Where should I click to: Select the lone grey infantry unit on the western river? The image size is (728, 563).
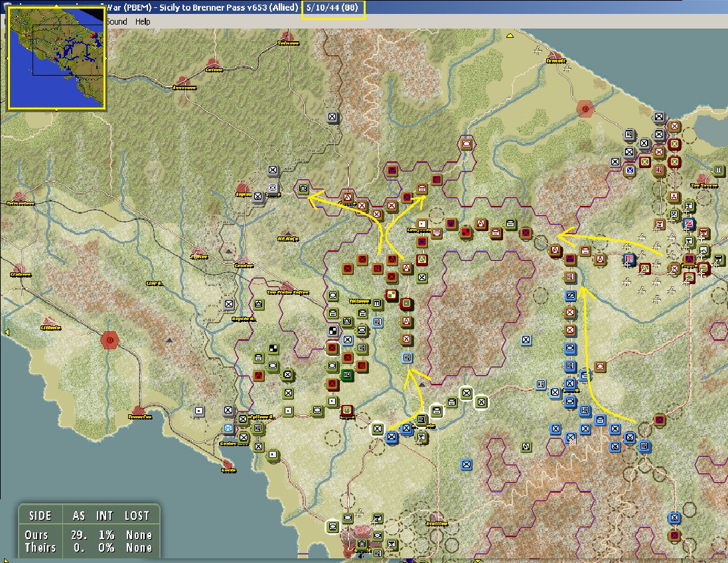click(228, 304)
